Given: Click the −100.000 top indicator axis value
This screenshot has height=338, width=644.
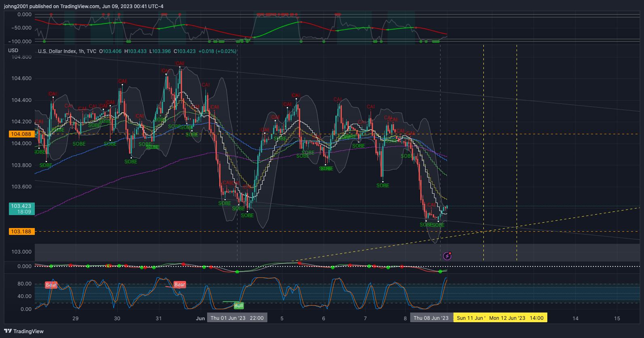Looking at the screenshot, I should tap(20, 42).
